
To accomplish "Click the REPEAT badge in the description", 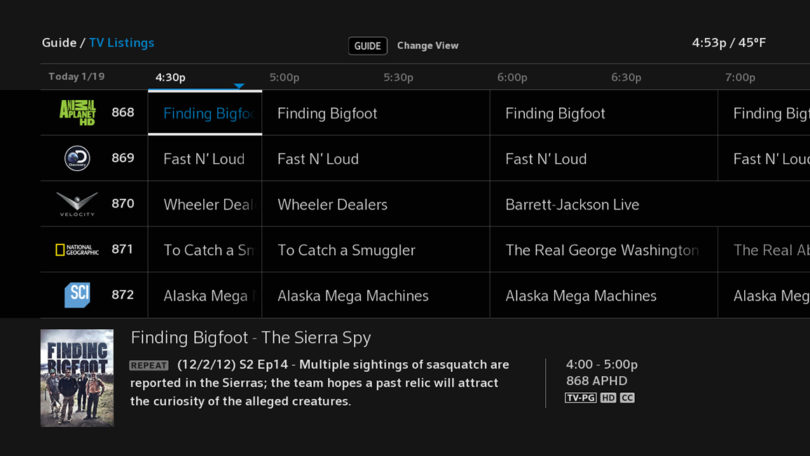I will [x=149, y=365].
